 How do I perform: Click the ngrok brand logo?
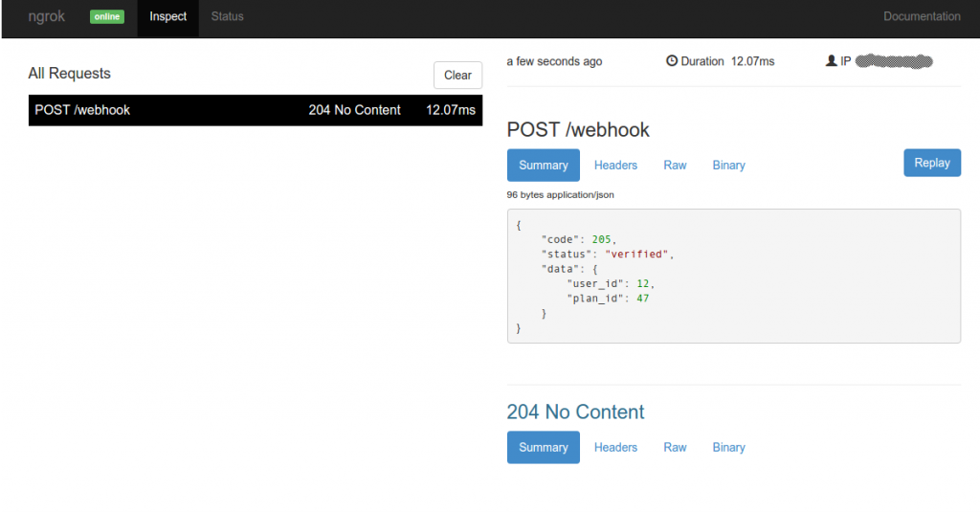47,16
